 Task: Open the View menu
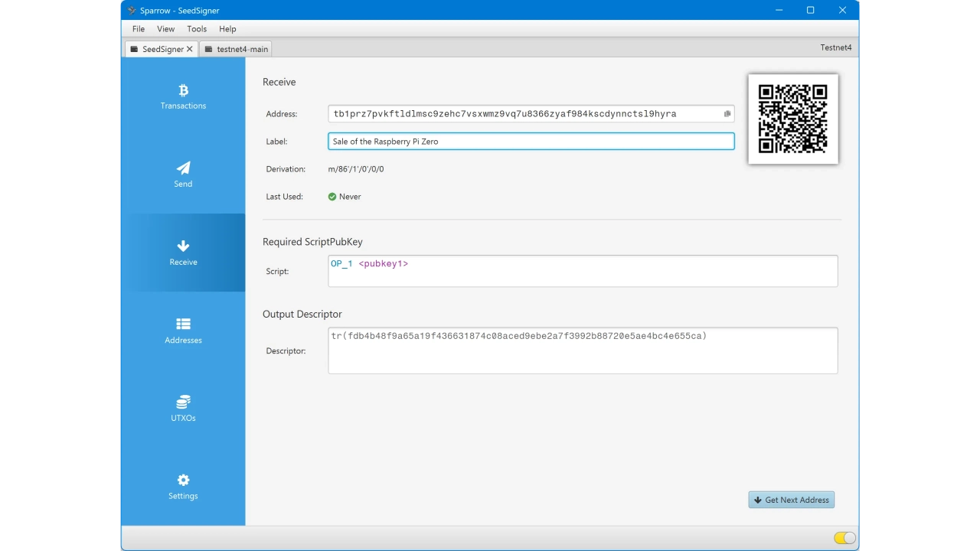click(165, 29)
